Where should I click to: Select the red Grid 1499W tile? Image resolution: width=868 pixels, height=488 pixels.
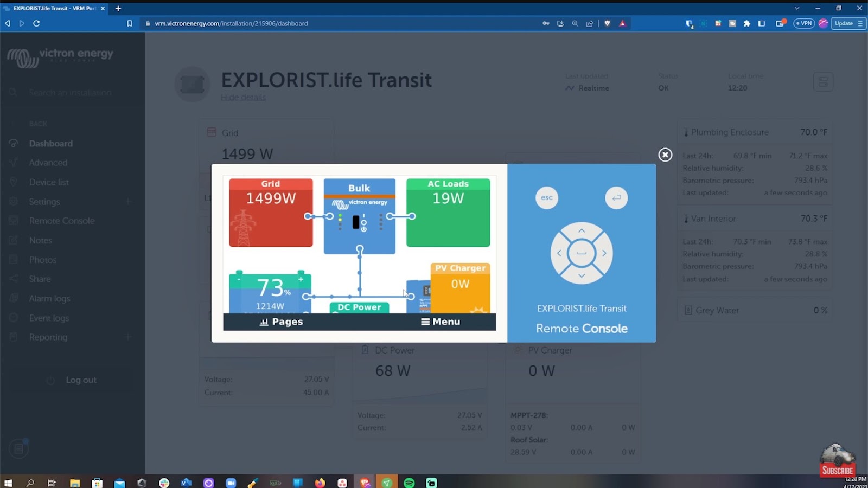pos(271,213)
